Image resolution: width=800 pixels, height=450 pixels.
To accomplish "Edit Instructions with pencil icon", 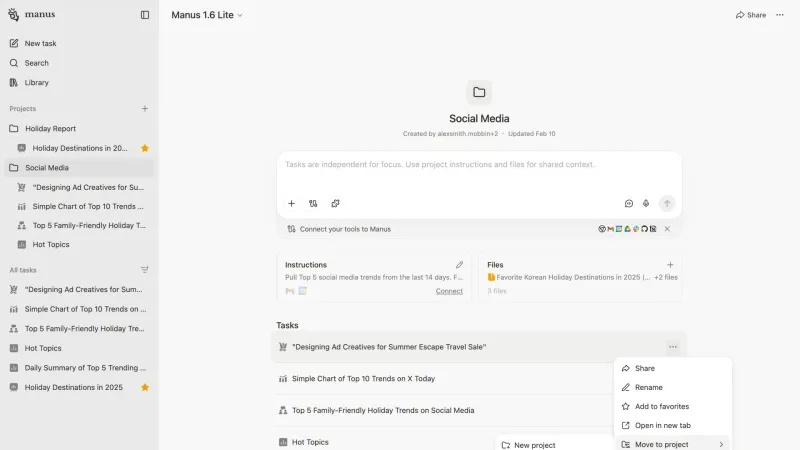I will click(459, 265).
